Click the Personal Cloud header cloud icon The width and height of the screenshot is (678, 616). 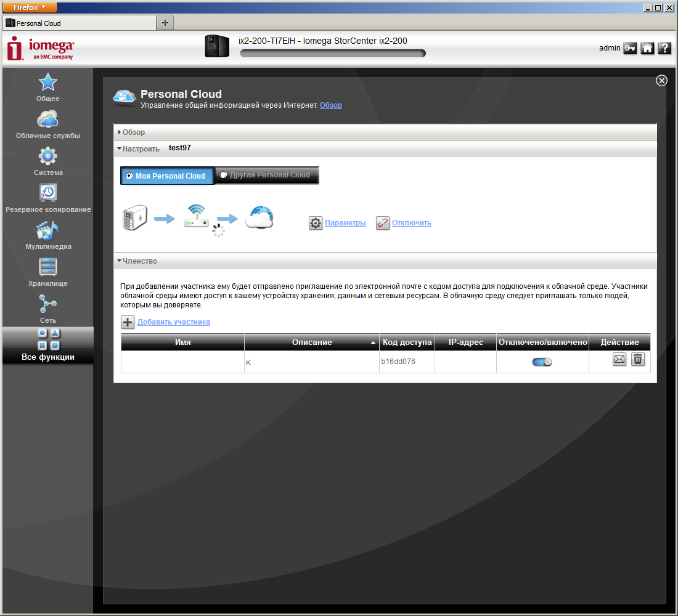pos(124,98)
